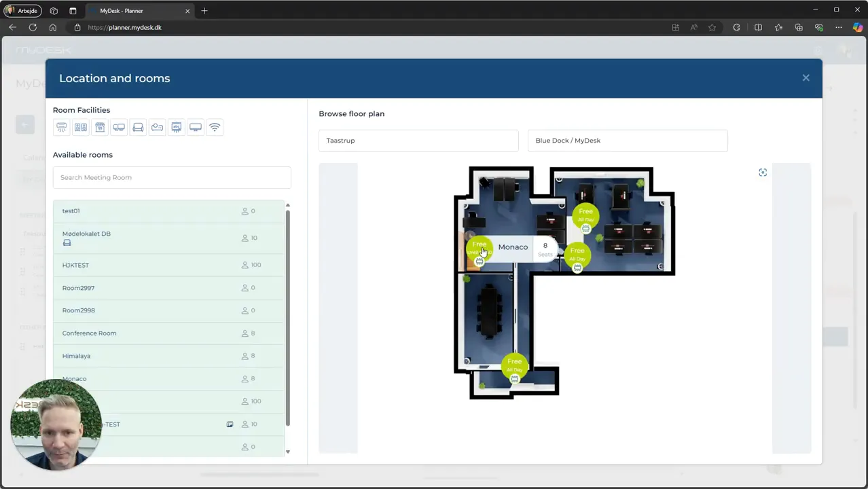Screen dimensions: 868x489
Task: Go to the browser home page
Action: 53,27
